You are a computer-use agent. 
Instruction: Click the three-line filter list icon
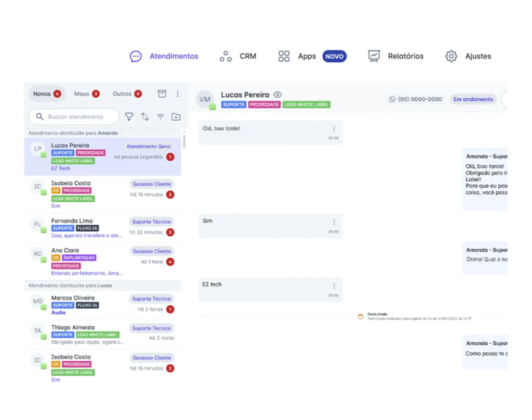[x=161, y=117]
